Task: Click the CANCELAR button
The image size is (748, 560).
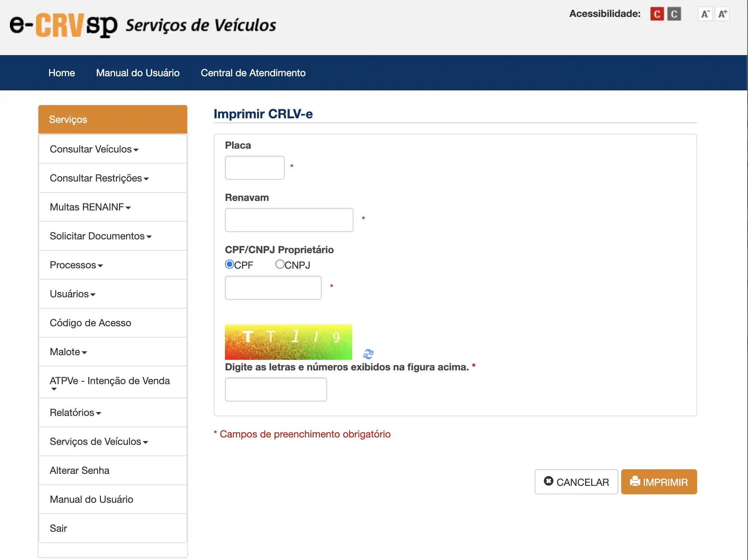Action: tap(576, 482)
